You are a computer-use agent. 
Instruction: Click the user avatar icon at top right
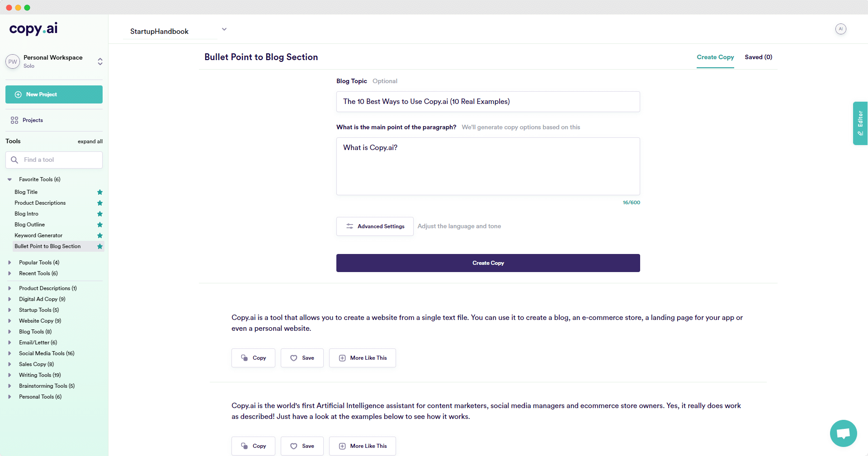point(840,29)
